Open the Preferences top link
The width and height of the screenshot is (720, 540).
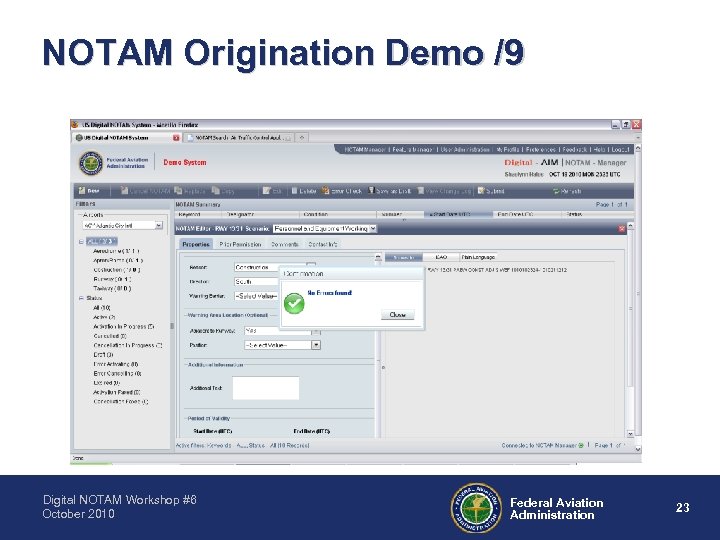(x=540, y=150)
